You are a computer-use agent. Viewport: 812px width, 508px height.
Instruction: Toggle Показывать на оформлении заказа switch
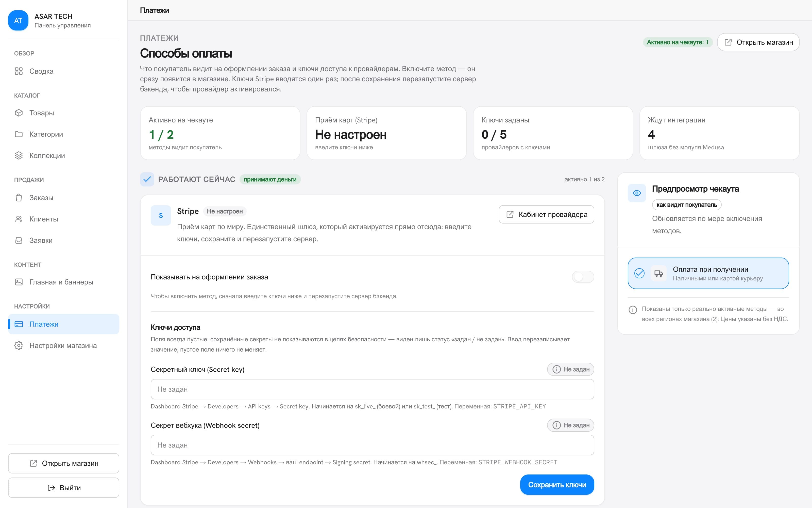[x=583, y=277]
